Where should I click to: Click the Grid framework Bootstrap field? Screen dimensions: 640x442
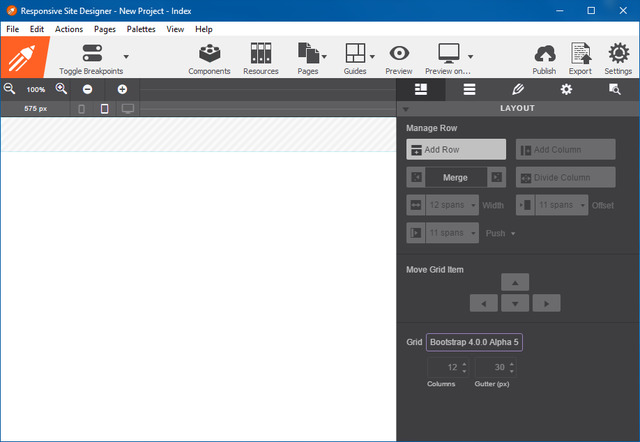tap(474, 342)
